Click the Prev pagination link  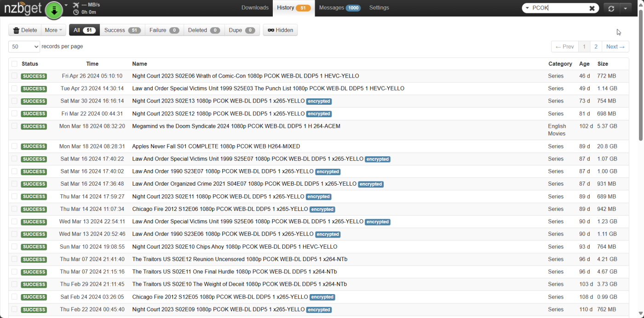click(x=564, y=47)
